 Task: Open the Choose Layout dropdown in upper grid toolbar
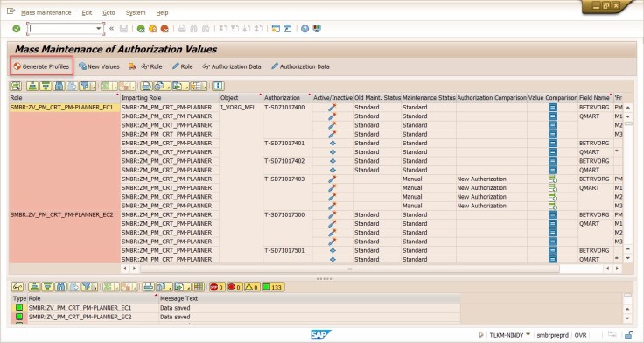(x=199, y=86)
